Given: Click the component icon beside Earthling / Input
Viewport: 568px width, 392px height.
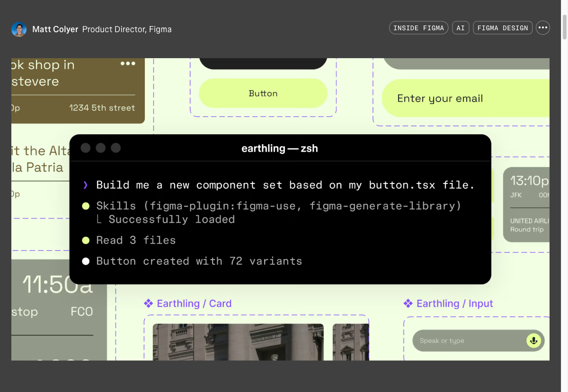Looking at the screenshot, I should pos(408,304).
